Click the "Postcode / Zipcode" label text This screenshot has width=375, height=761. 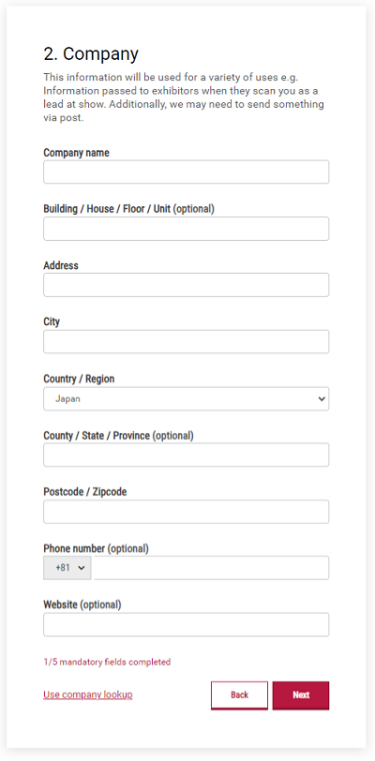click(x=85, y=492)
